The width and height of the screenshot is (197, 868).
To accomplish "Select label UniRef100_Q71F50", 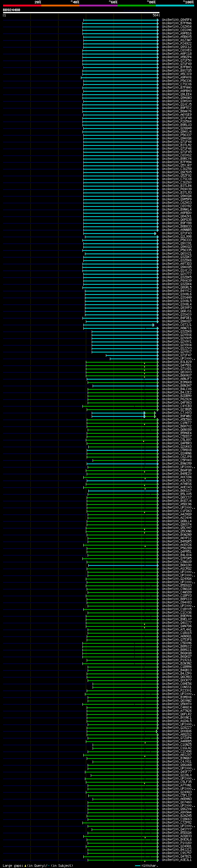I will click(177, 60).
